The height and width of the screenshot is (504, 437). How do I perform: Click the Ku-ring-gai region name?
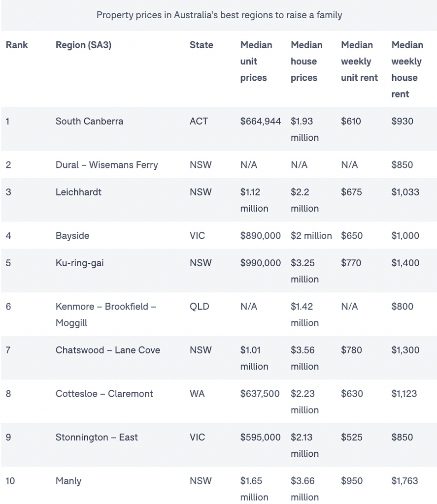pos(79,263)
